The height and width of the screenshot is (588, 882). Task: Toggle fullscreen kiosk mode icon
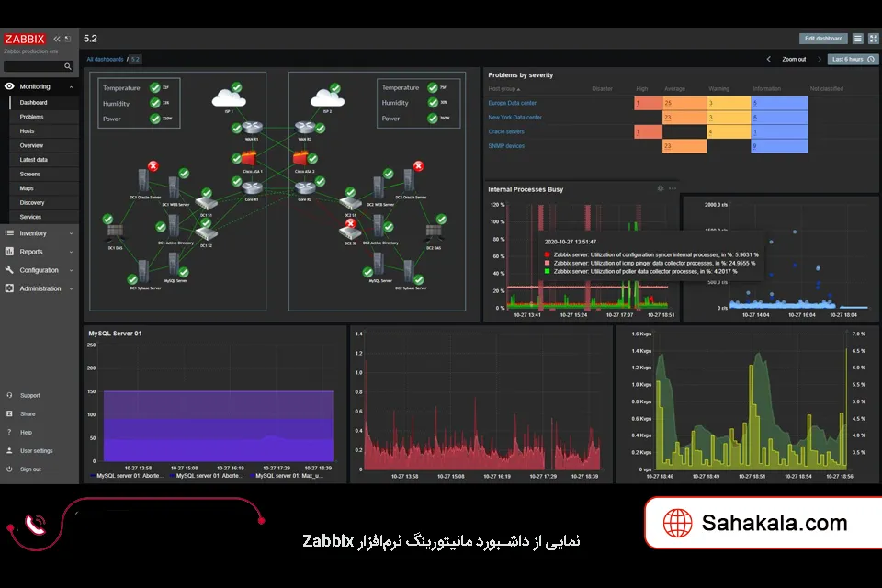tap(874, 39)
